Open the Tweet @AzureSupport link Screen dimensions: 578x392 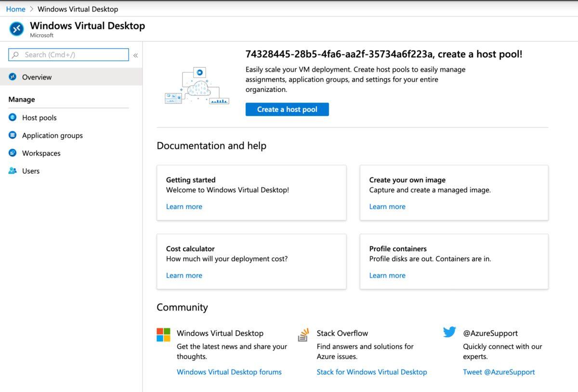tap(499, 372)
